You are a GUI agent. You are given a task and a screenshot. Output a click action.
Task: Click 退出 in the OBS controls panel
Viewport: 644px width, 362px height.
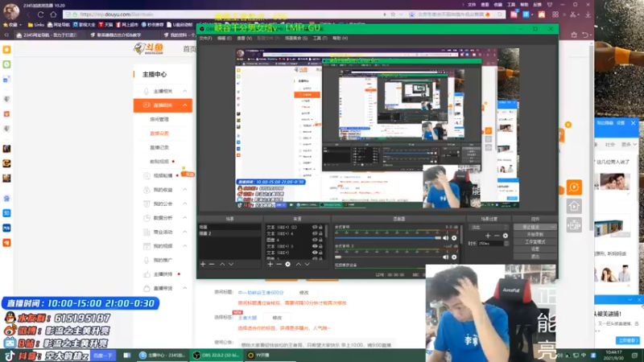(x=535, y=257)
